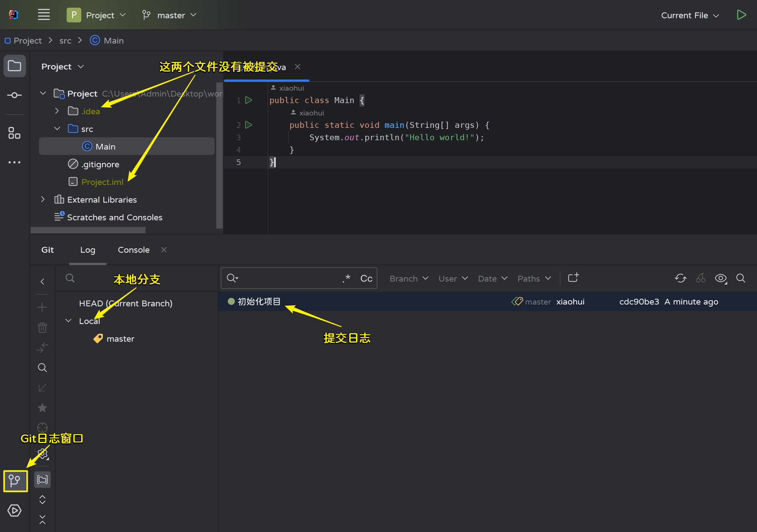
Task: Click the Commit tool window icon
Action: (14, 95)
